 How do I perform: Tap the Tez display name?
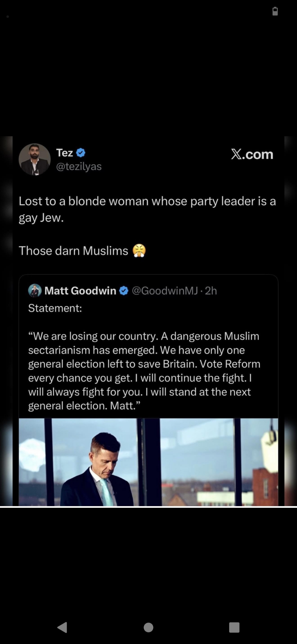point(65,153)
